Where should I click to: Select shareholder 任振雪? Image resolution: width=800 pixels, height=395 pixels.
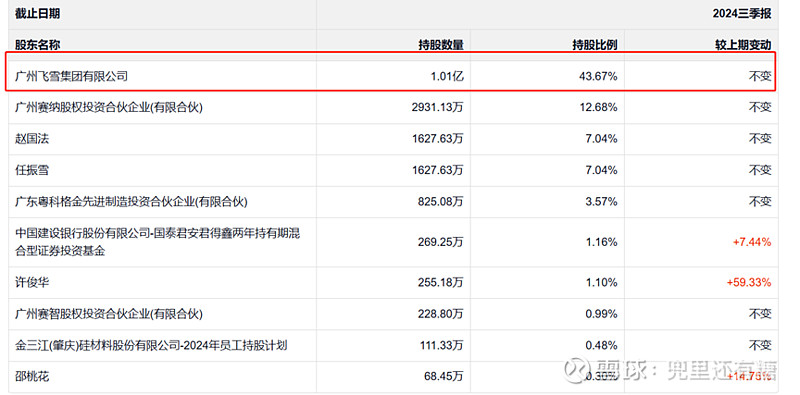point(32,170)
